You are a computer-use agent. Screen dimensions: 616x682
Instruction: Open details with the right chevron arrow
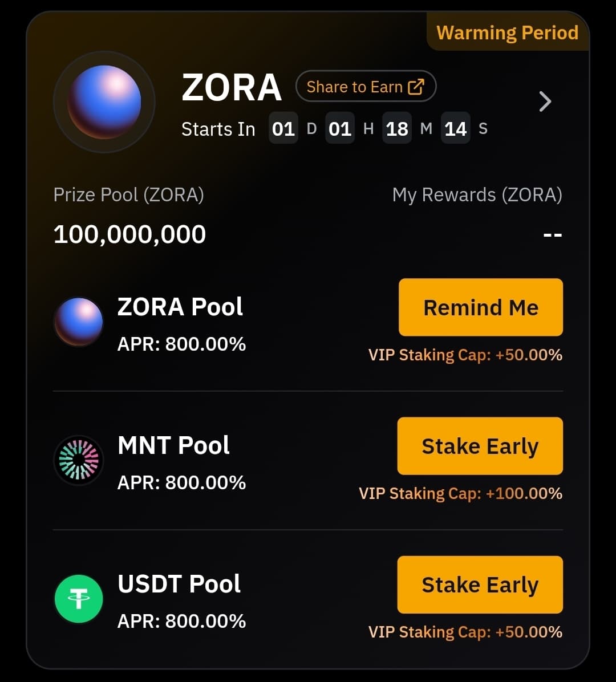[545, 102]
